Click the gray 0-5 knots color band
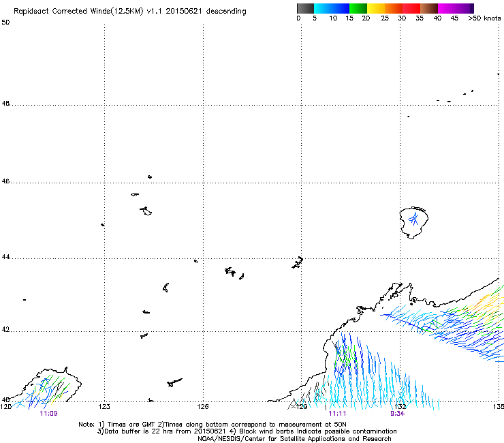This screenshot has width=504, height=443. [x=305, y=8]
